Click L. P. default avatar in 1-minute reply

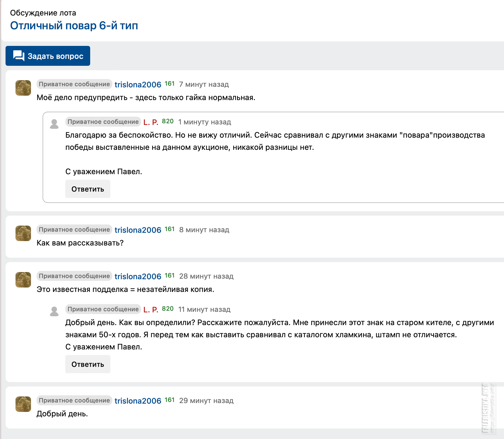click(54, 124)
